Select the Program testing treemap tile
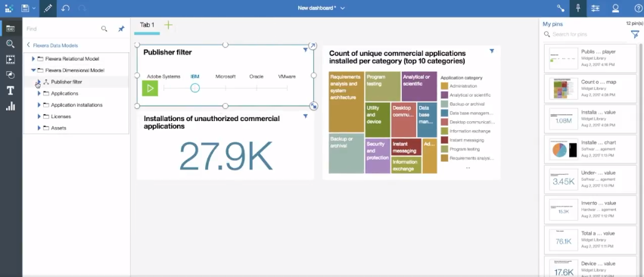The image size is (644, 277). (383, 86)
